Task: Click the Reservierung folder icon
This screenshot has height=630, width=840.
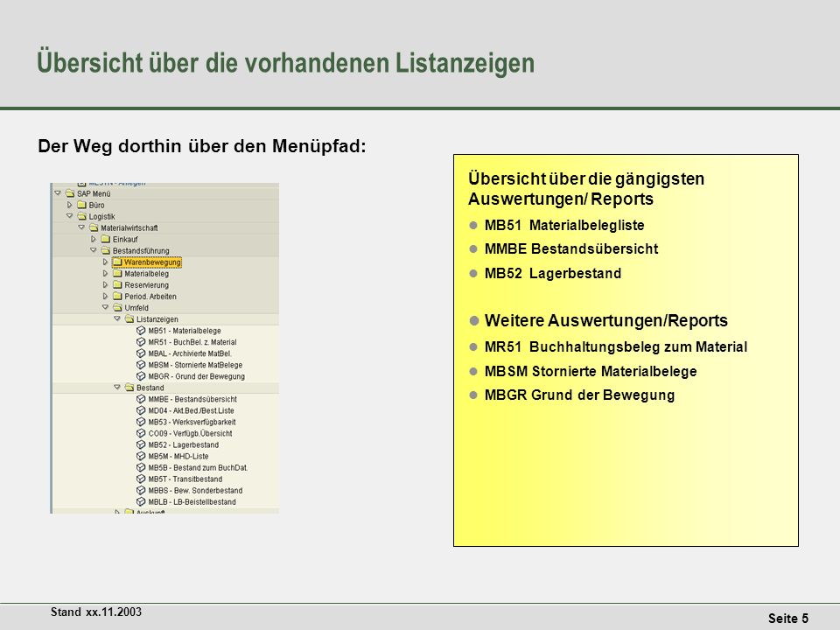Action: [x=117, y=284]
